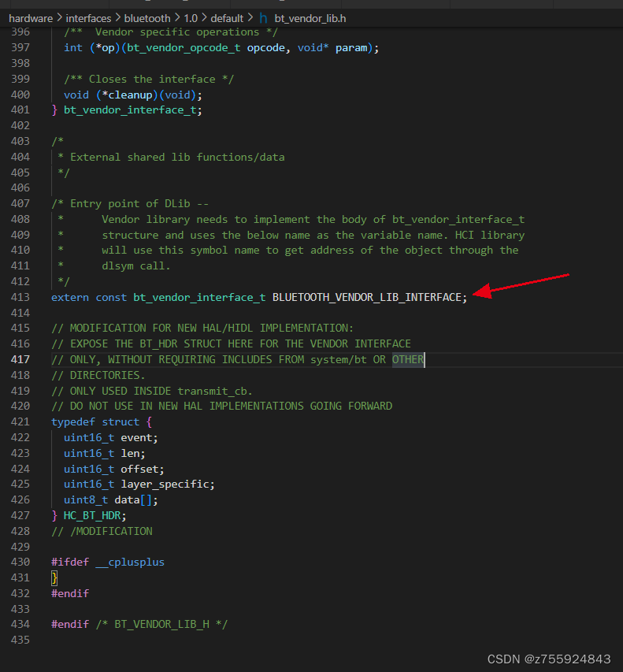Click the selected word 'OTHER' on line 417
This screenshot has height=672, width=623.
pos(407,359)
